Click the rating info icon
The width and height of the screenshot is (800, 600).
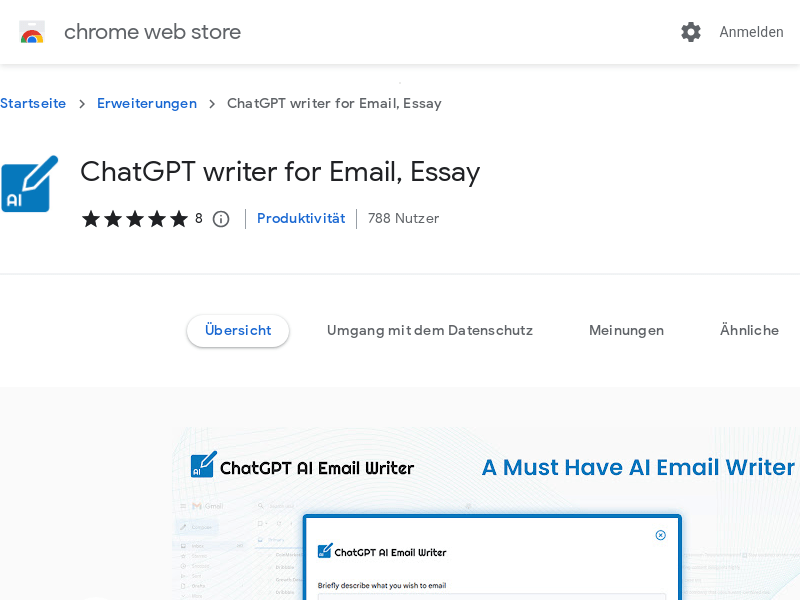[x=221, y=219]
